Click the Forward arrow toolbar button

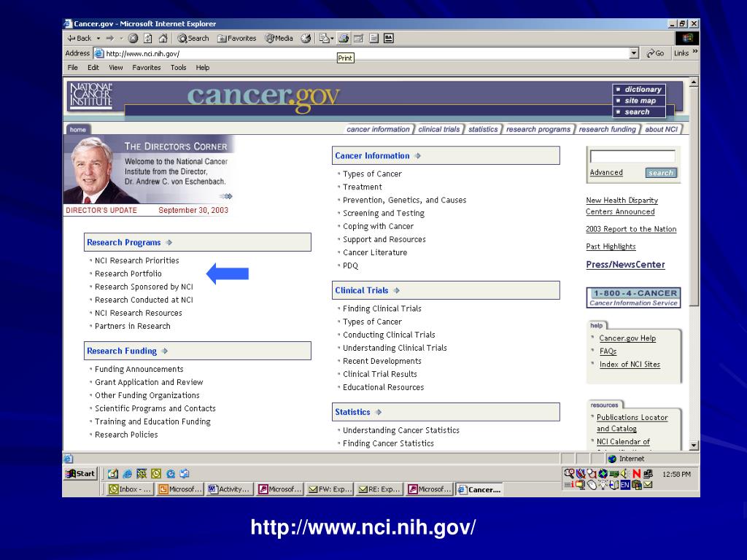point(110,38)
